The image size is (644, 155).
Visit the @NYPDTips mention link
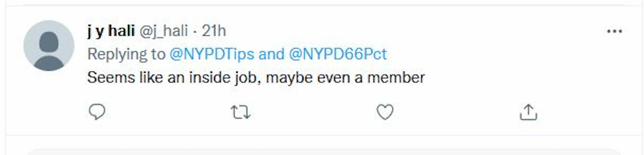[212, 54]
